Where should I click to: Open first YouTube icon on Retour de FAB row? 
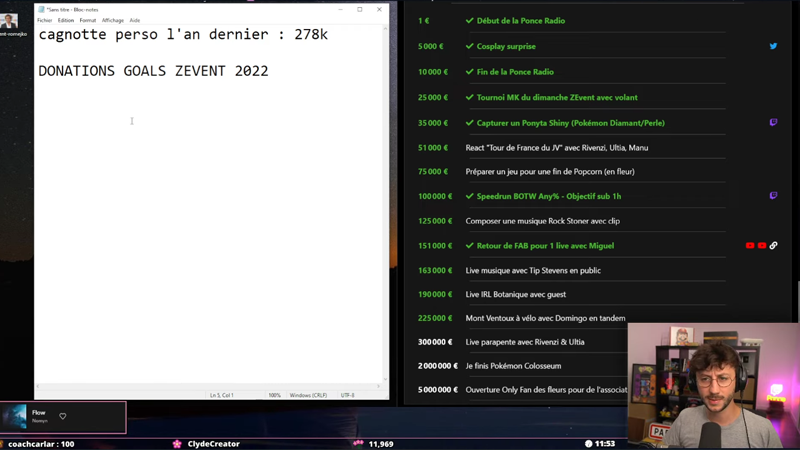pyautogui.click(x=749, y=245)
